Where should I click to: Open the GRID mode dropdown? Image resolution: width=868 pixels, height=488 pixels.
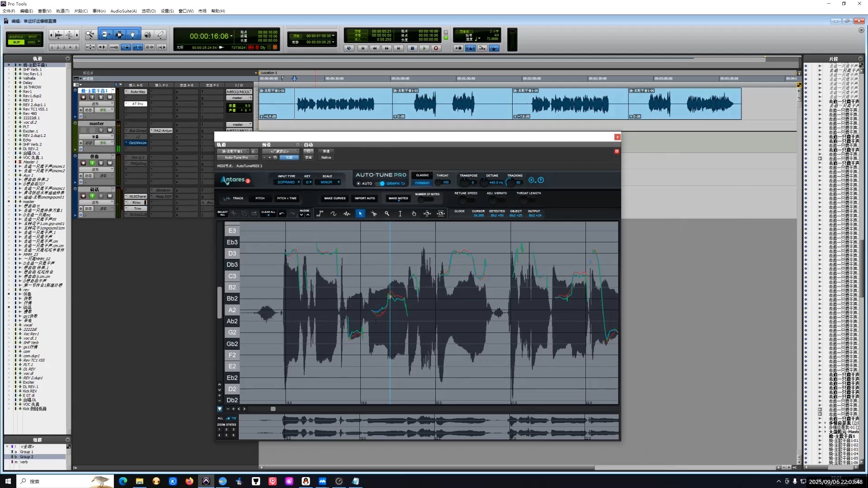click(33, 42)
